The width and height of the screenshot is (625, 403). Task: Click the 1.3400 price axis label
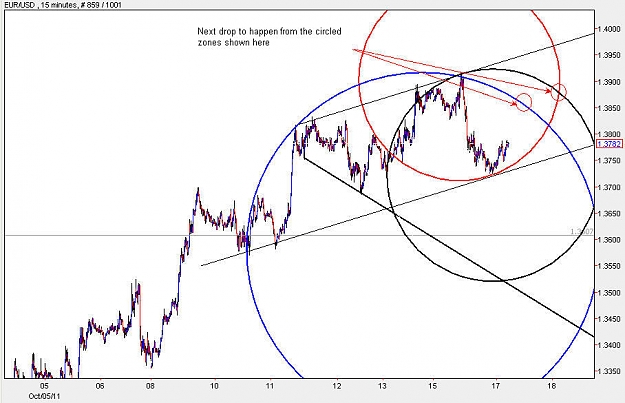pos(609,345)
